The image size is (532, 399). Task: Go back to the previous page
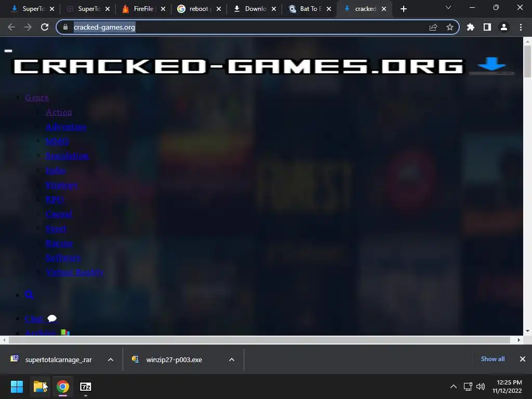[x=11, y=27]
